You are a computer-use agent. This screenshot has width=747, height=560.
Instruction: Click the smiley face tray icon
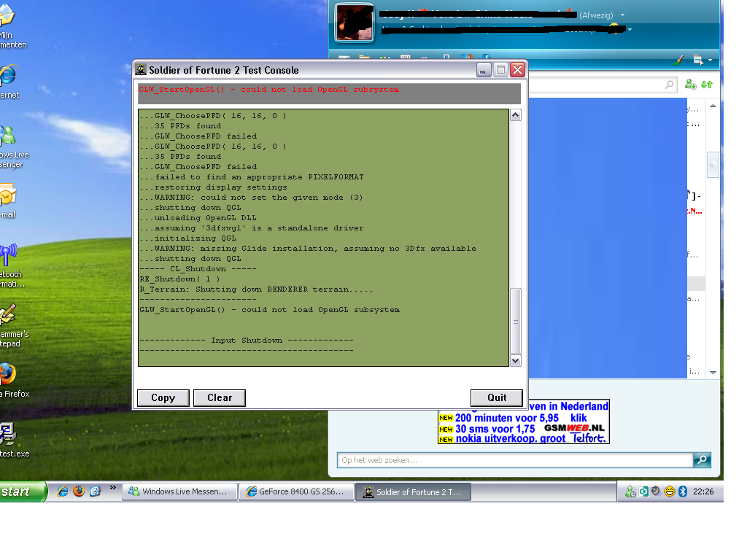tap(670, 492)
